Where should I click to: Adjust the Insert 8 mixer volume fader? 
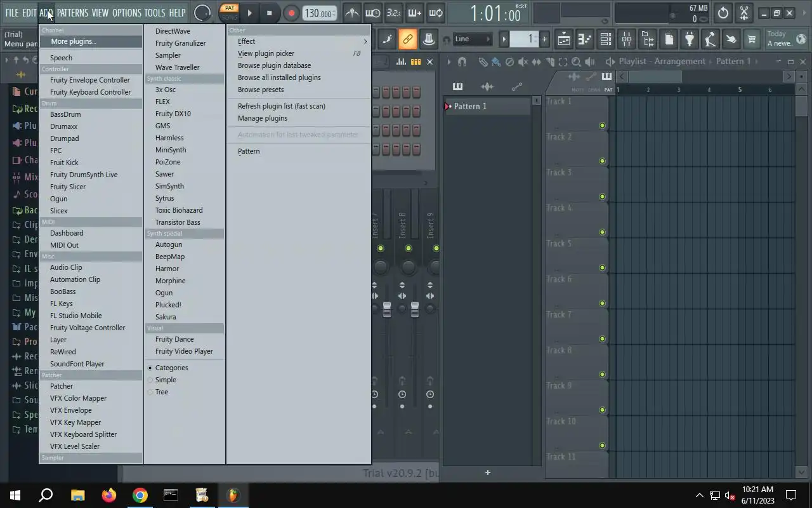(415, 309)
